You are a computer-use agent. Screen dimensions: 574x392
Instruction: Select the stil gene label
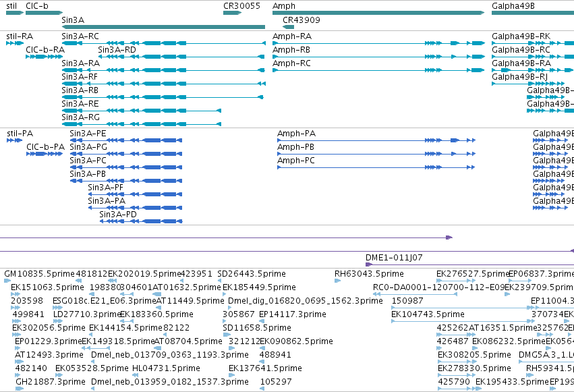click(11, 6)
